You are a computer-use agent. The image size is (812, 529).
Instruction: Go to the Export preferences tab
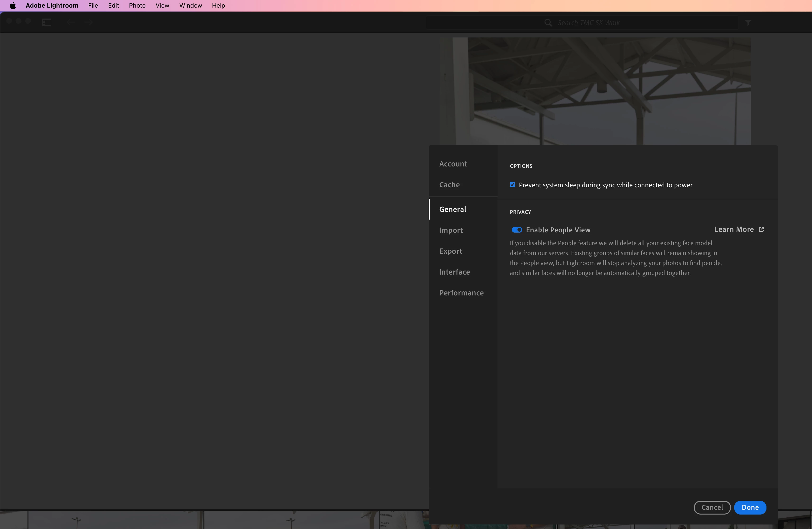point(450,251)
